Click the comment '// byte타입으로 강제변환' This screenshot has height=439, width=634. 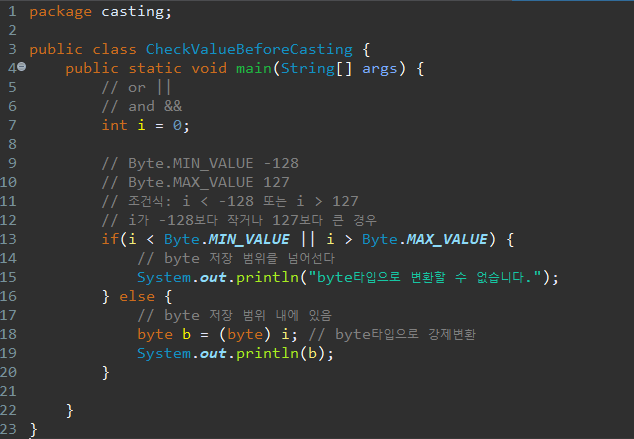point(392,334)
